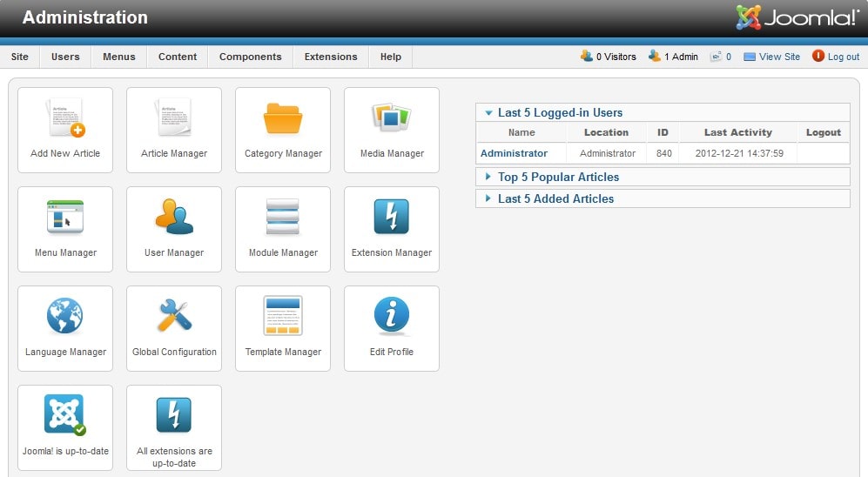The height and width of the screenshot is (477, 868).
Task: Open the Components menu
Action: 250,57
